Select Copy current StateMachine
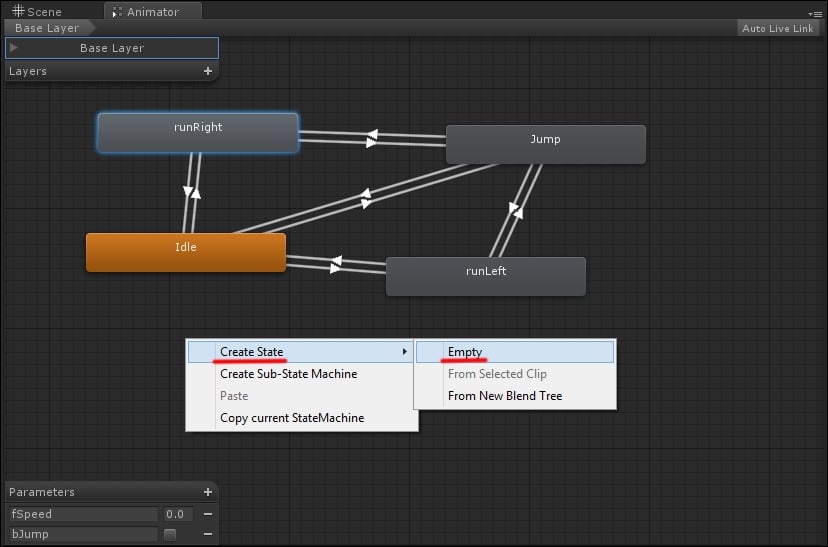 292,418
